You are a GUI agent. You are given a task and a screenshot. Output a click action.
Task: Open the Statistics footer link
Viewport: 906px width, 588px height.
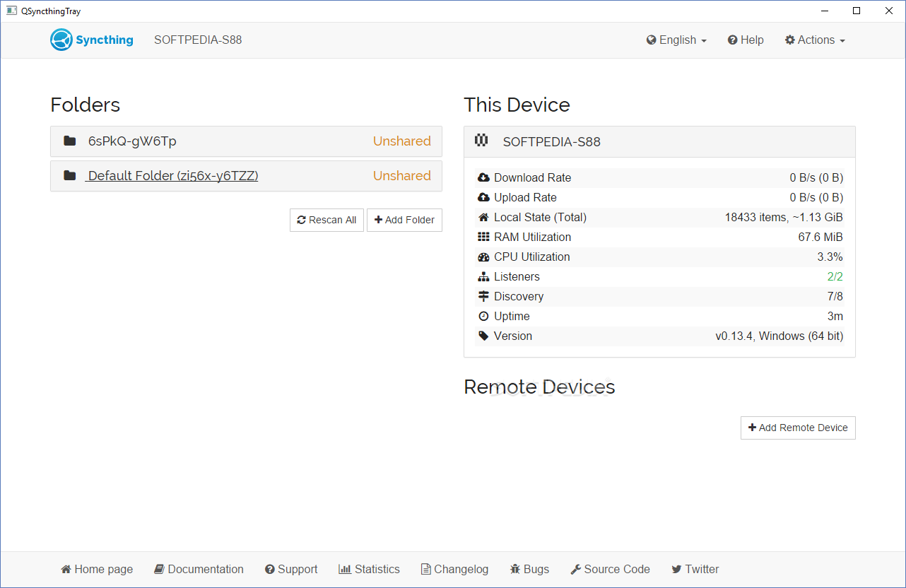pos(369,569)
